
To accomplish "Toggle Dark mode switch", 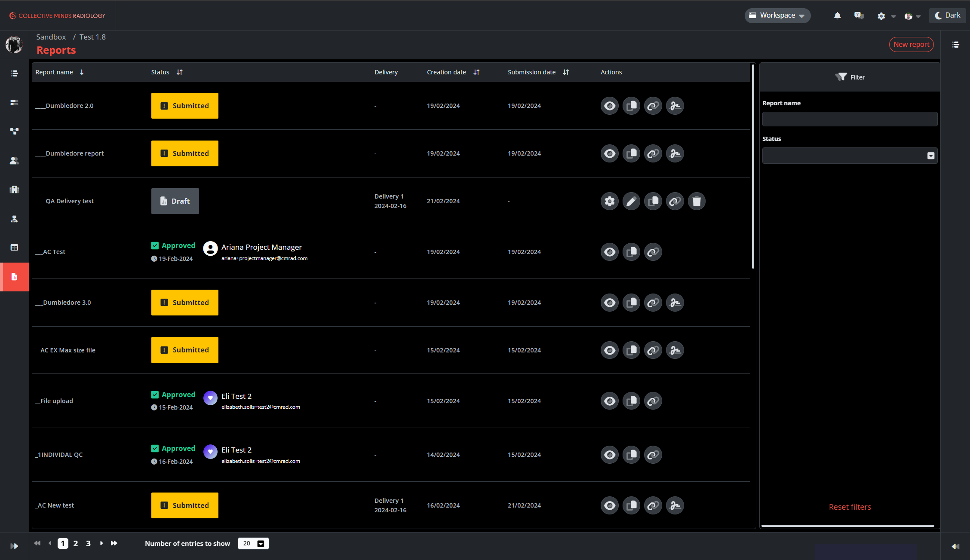I will pyautogui.click(x=948, y=15).
